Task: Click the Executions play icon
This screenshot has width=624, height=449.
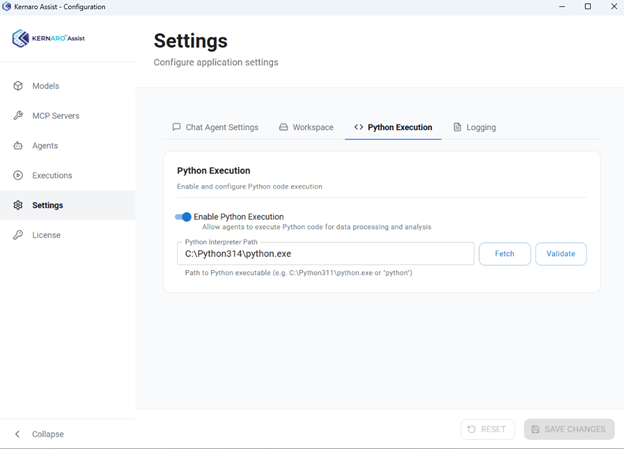Action: (18, 176)
